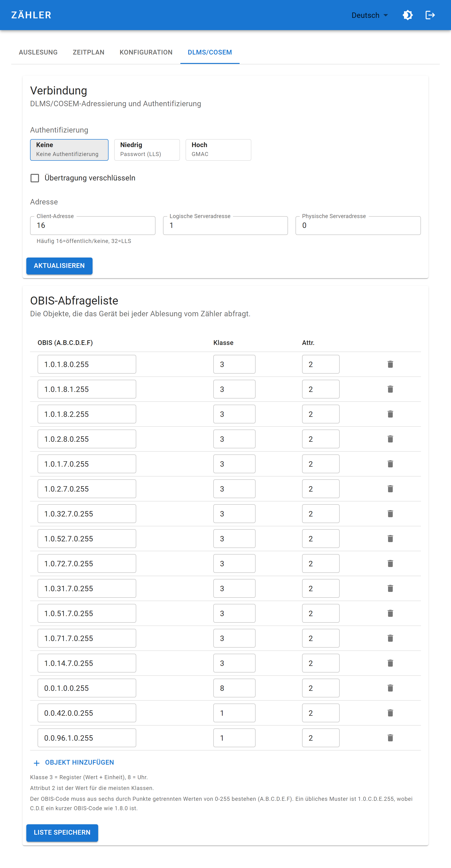Switch to the Zeitplan tab
This screenshot has width=451, height=868.
[x=89, y=52]
